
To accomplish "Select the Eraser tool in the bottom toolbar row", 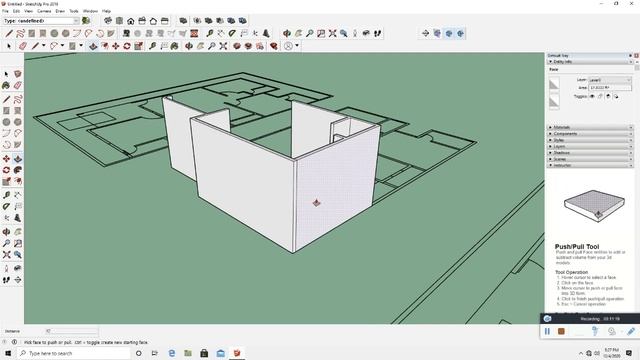I will pos(22,46).
